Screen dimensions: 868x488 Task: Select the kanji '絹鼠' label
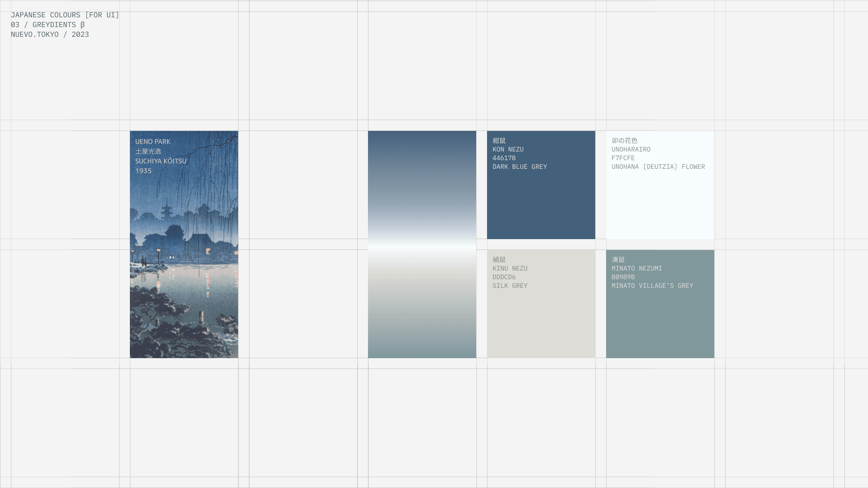coord(499,259)
